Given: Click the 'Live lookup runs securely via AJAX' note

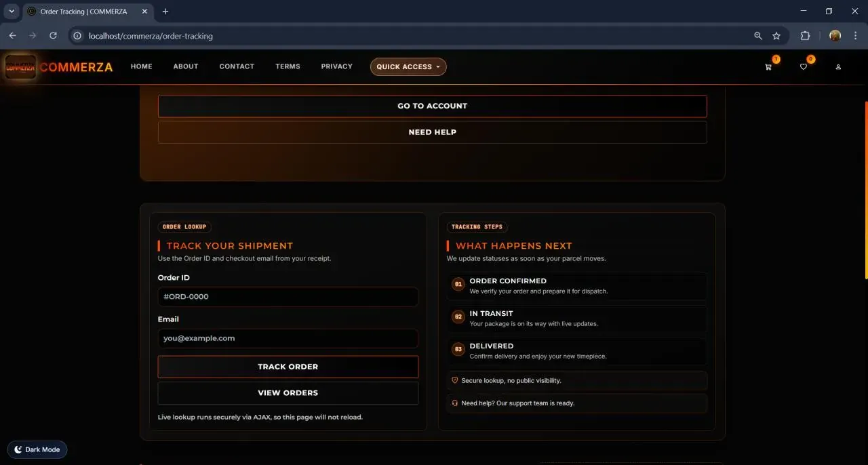Looking at the screenshot, I should click(260, 417).
